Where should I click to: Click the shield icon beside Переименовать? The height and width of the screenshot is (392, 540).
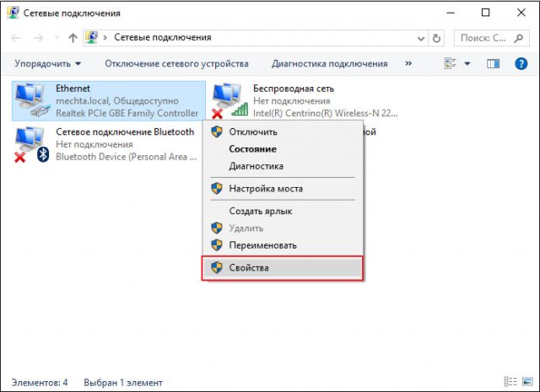point(217,245)
